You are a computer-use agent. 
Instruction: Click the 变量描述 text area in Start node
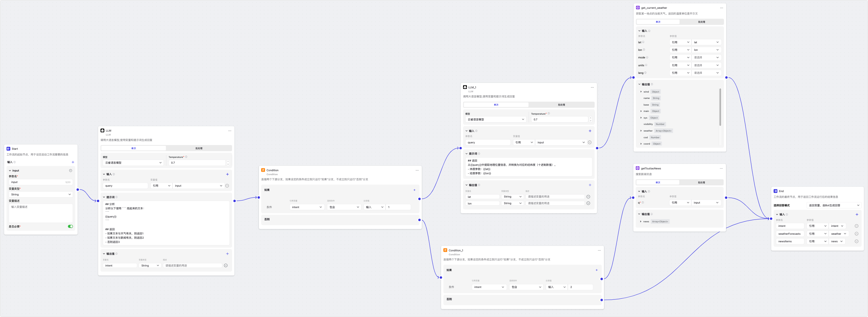41,213
